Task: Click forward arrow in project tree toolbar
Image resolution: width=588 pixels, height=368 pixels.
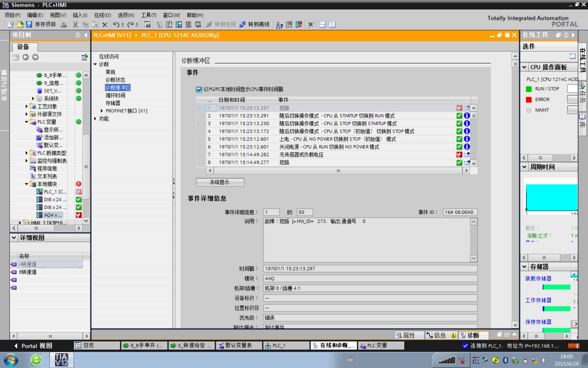Action: click(35, 57)
